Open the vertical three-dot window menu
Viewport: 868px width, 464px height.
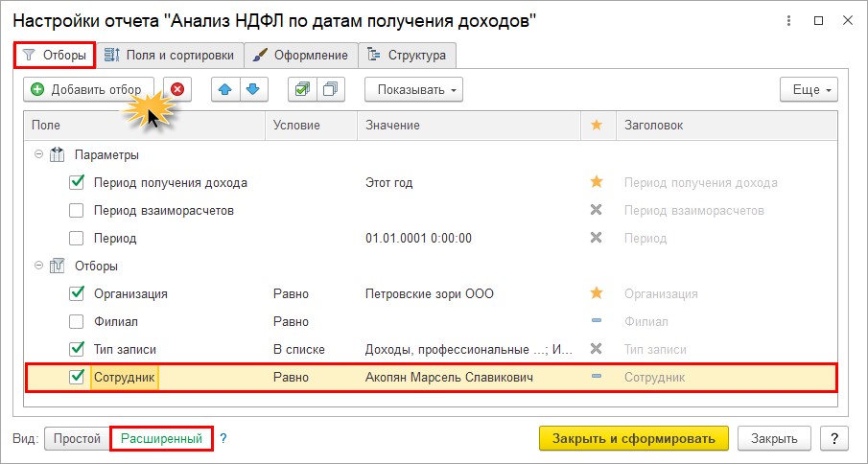(788, 21)
